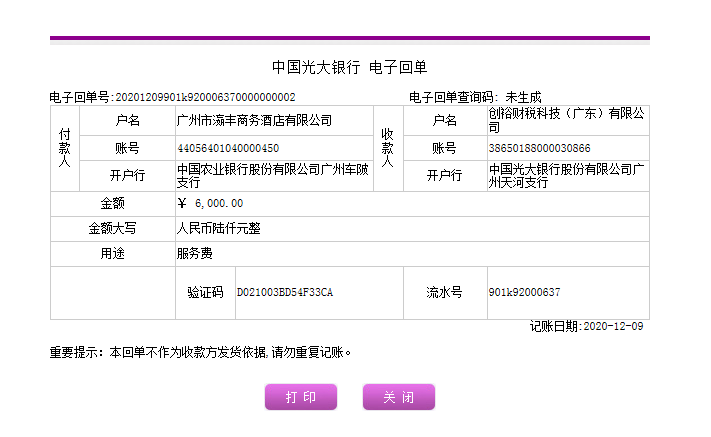The height and width of the screenshot is (437, 711).
Task: Click the 金额 label cell
Action: (x=112, y=204)
